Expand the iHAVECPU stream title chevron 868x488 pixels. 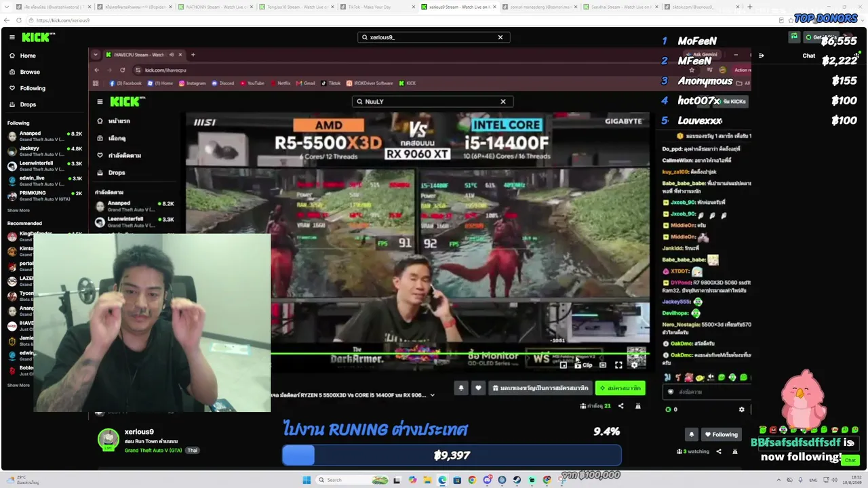432,395
